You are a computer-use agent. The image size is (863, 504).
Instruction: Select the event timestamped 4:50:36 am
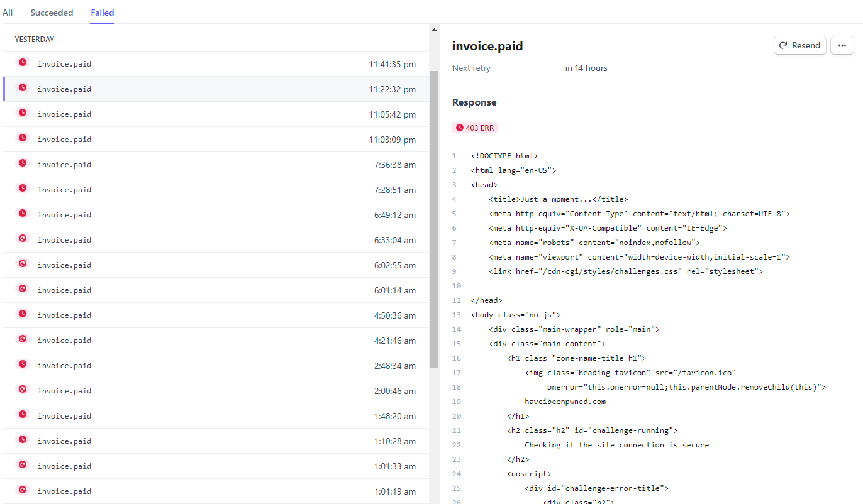[x=216, y=315]
